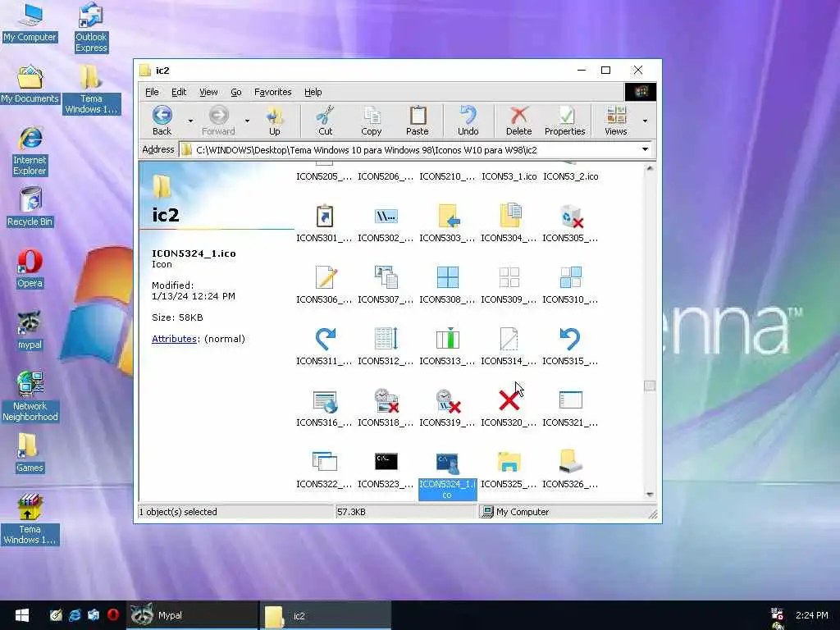Select the ICON5306 pencil page icon

point(324,278)
